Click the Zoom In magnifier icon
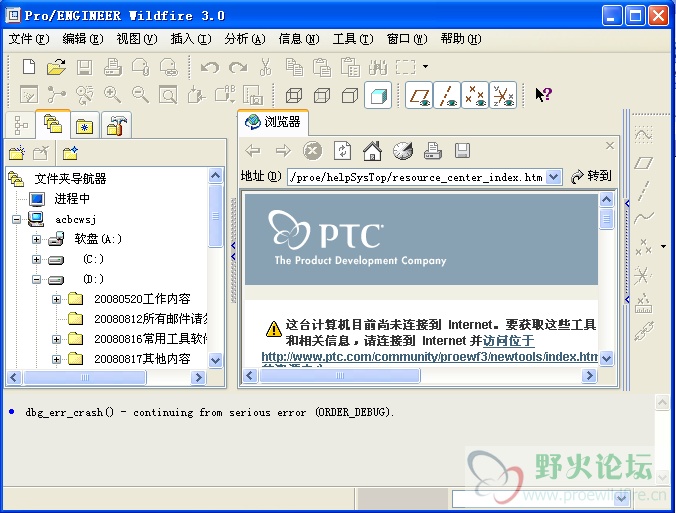The height and width of the screenshot is (513, 676). [112, 94]
